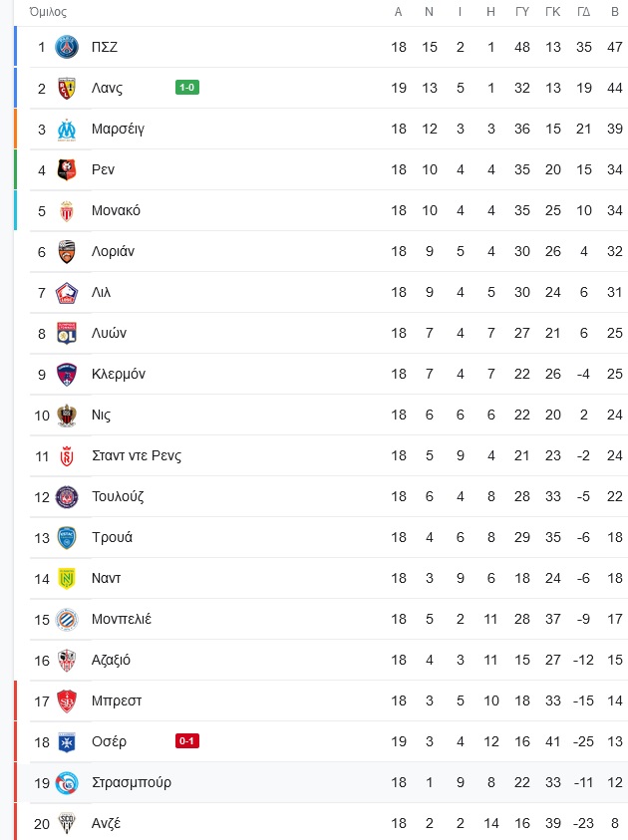Click the red 0-1 result badge
Screen dimensions: 628x840
(187, 741)
